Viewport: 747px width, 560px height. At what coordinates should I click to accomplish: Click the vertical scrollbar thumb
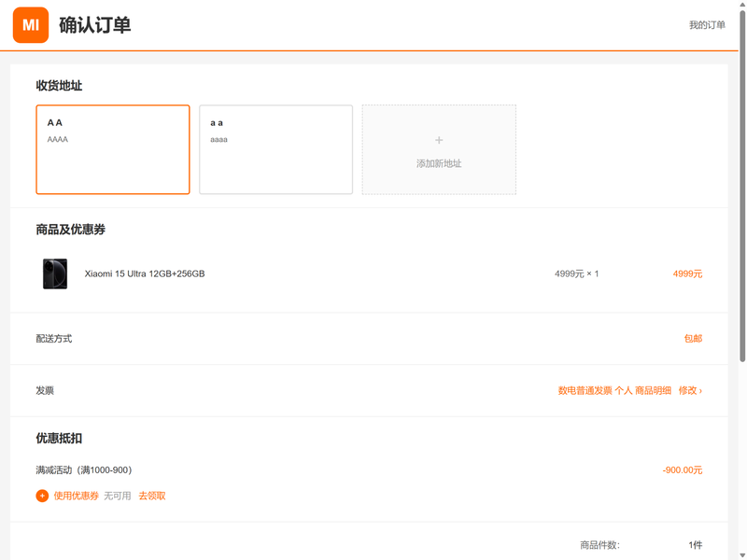coord(742,186)
